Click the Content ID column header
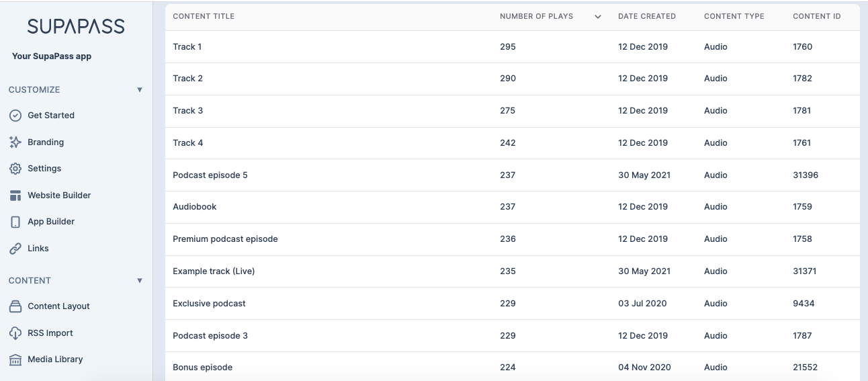 (817, 16)
